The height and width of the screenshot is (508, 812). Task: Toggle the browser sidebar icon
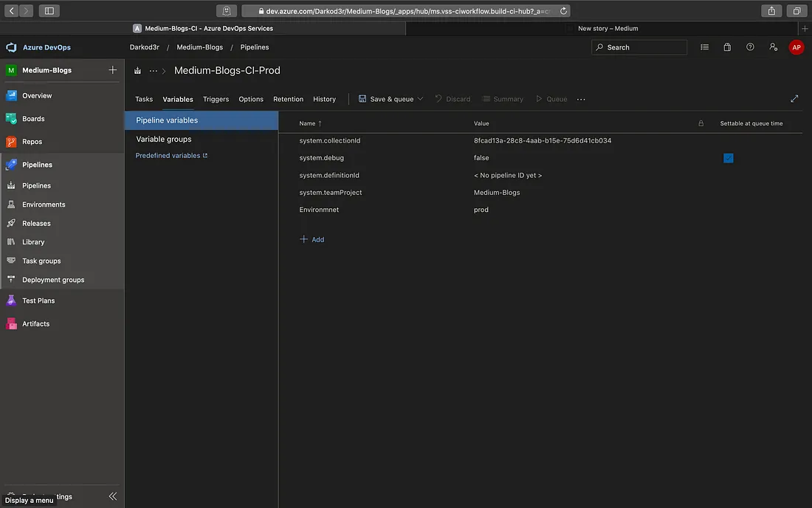pyautogui.click(x=49, y=11)
